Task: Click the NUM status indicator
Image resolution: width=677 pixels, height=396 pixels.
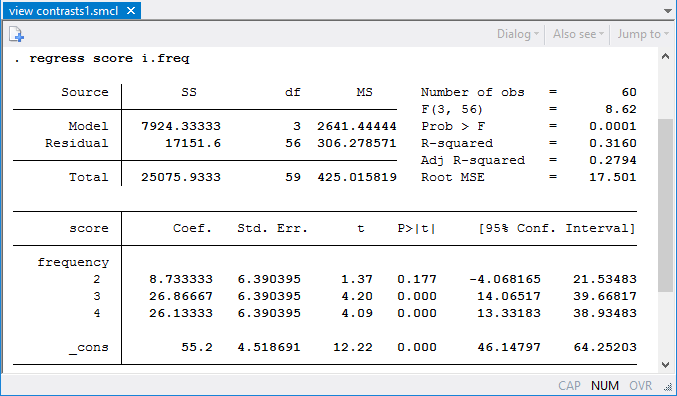Action: pyautogui.click(x=604, y=385)
